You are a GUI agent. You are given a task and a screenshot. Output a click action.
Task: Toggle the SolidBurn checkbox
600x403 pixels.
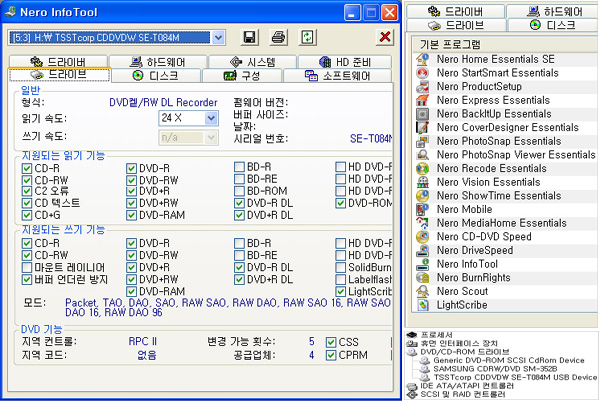click(341, 267)
